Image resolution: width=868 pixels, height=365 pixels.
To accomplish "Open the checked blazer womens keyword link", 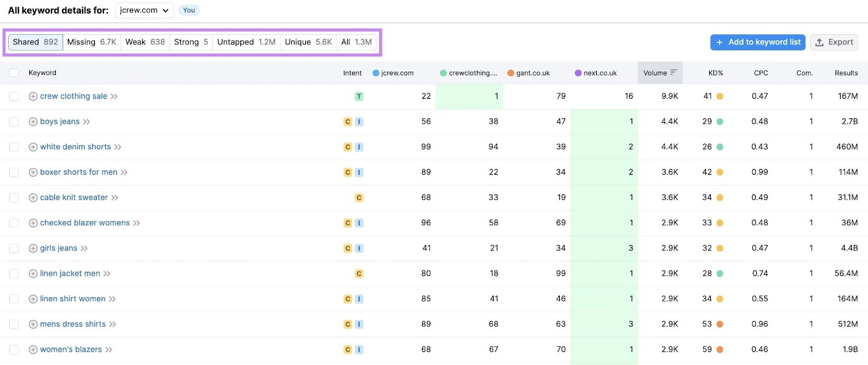I will tap(85, 223).
